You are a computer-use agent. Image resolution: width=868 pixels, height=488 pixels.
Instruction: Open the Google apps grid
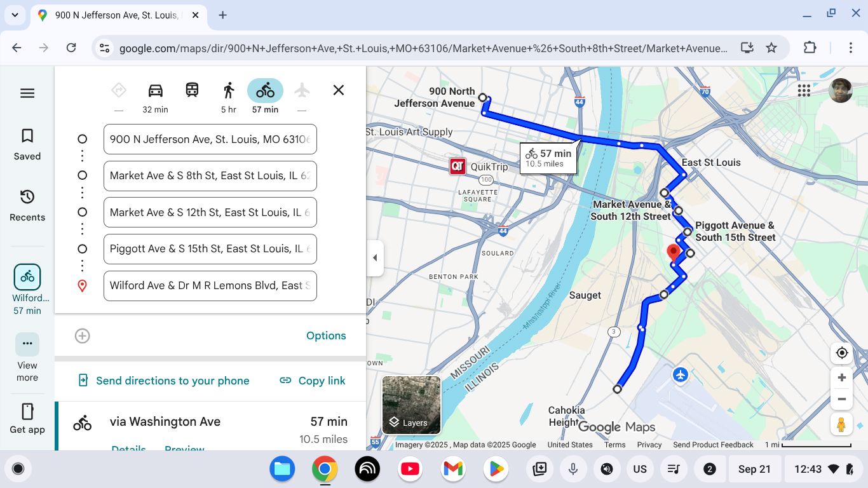[x=804, y=90]
